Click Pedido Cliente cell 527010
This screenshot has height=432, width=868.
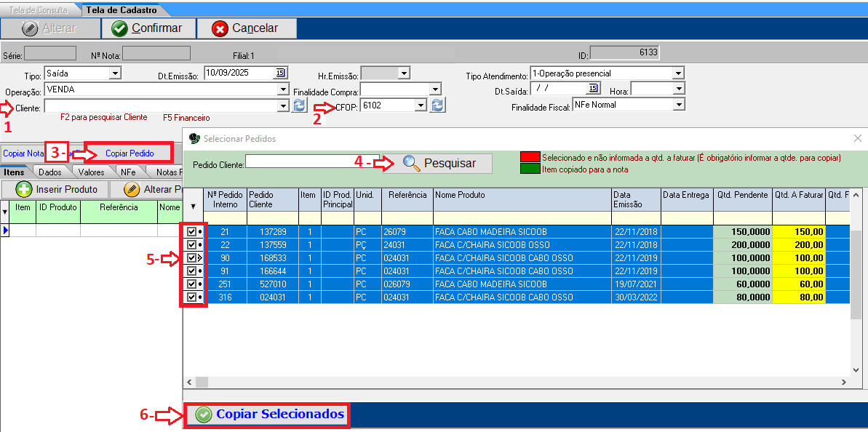pos(273,284)
